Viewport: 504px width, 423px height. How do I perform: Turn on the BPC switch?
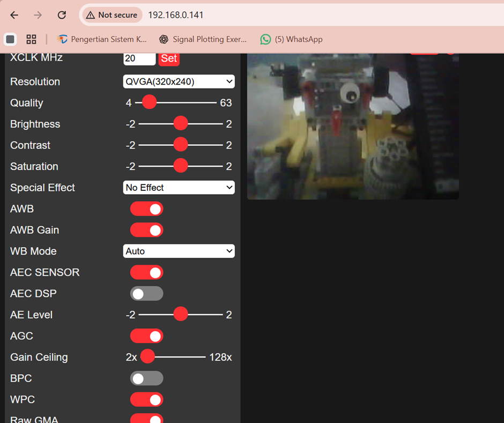146,379
